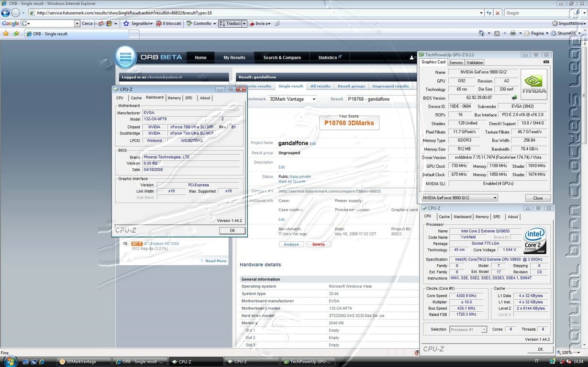Switch to the Sensors tab in GPU-Z
Screen dimensions: 588x367
pos(456,63)
